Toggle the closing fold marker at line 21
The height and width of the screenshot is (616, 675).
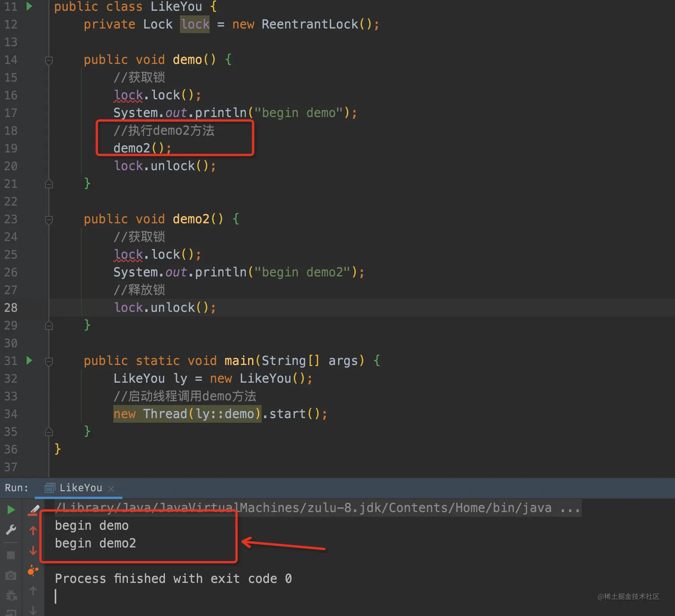pyautogui.click(x=49, y=184)
